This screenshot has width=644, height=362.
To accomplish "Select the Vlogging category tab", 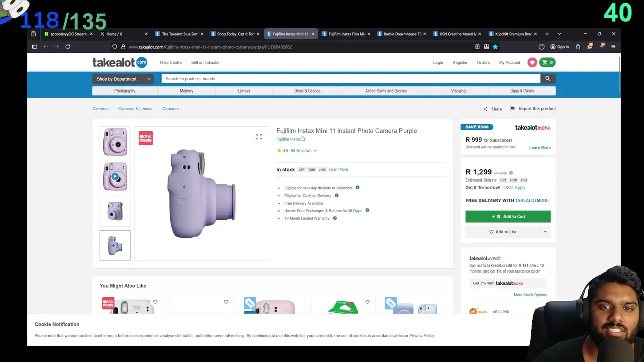I will point(458,90).
